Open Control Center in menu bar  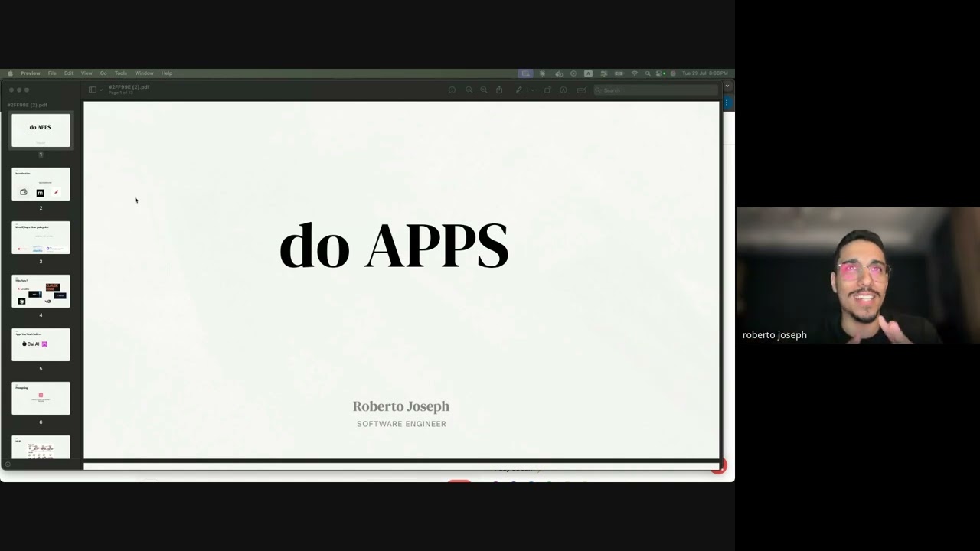point(658,73)
